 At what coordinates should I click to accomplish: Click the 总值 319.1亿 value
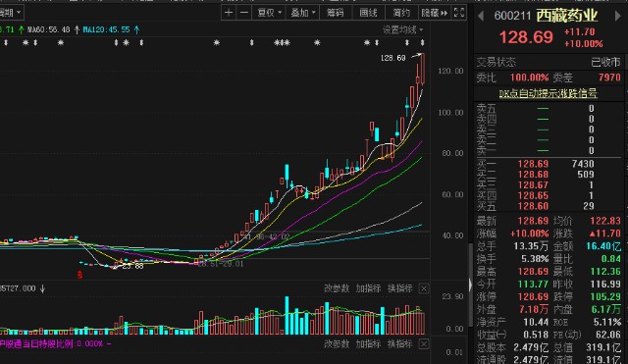click(x=603, y=347)
